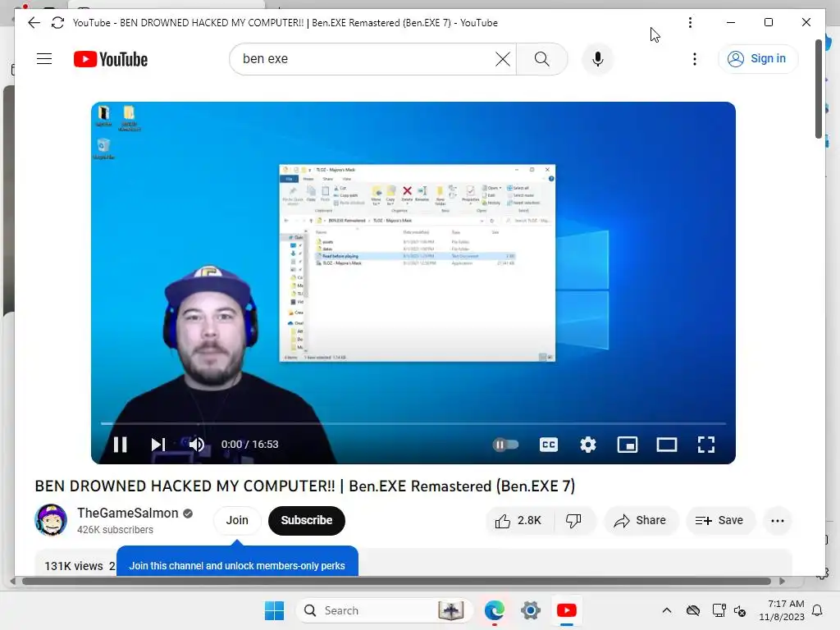Click the cloud sync tray icon
The height and width of the screenshot is (630, 840).
(x=692, y=610)
